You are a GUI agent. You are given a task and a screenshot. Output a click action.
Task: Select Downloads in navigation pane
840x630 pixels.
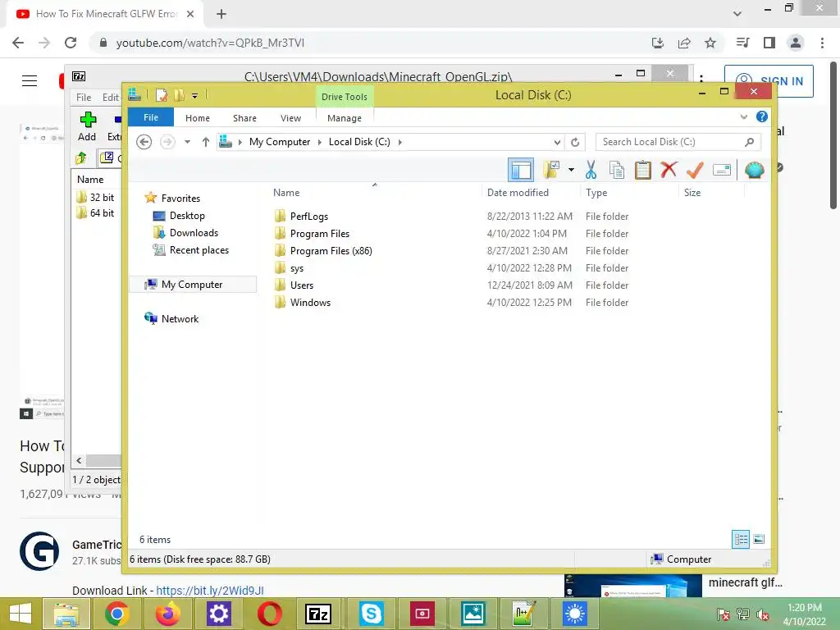[x=186, y=232]
